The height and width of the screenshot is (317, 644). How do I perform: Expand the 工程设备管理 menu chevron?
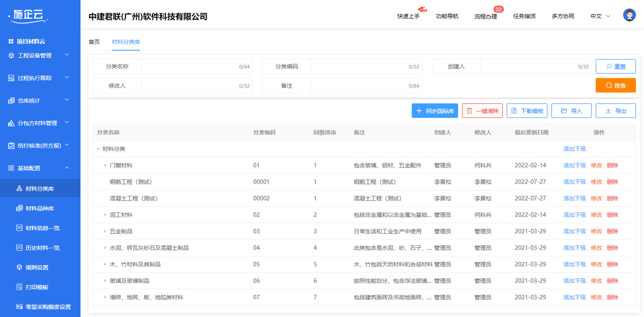click(67, 55)
